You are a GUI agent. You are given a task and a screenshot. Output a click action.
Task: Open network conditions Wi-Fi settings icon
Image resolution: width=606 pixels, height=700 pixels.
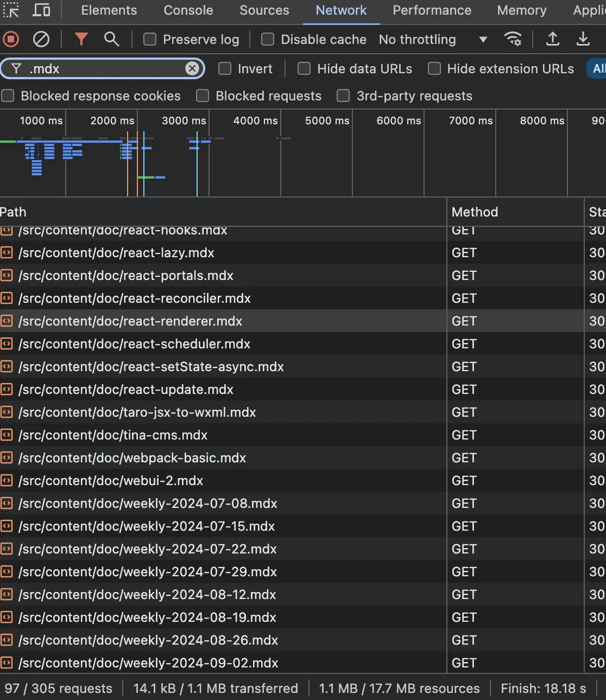[513, 39]
